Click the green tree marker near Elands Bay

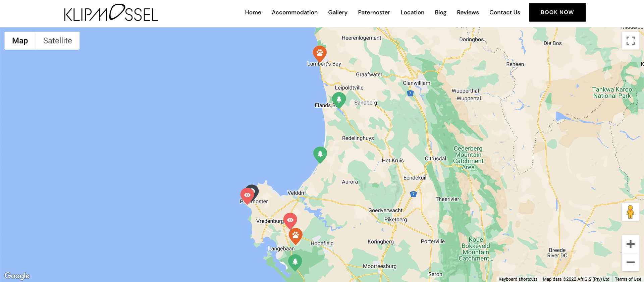(339, 100)
